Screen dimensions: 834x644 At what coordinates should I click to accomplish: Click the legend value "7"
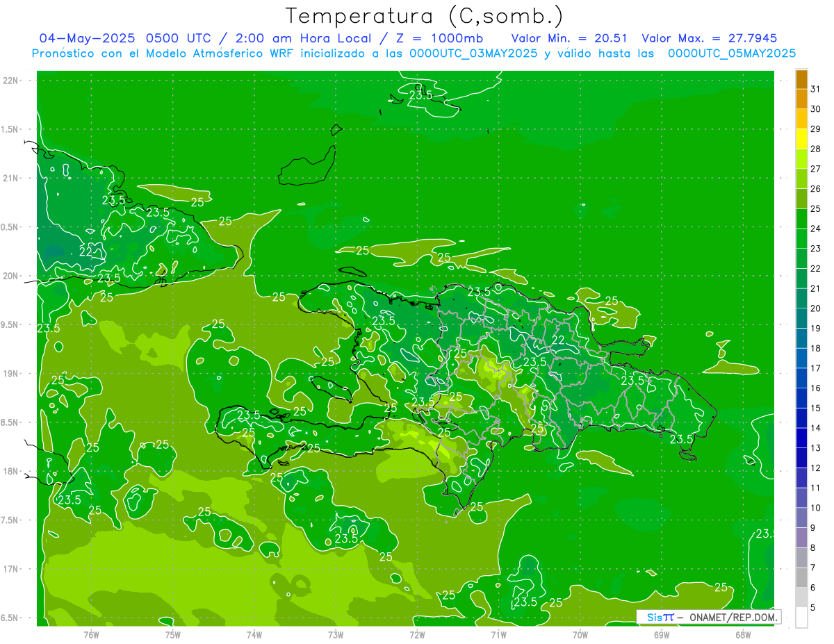(813, 568)
